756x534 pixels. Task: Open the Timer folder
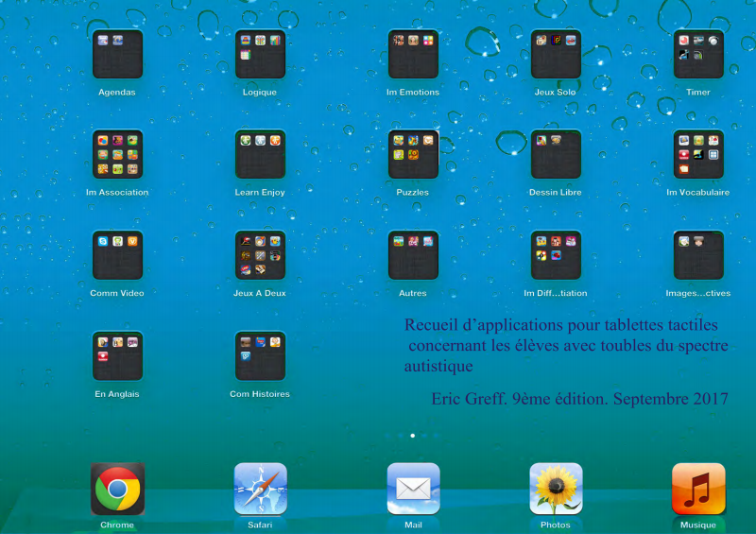[698, 54]
